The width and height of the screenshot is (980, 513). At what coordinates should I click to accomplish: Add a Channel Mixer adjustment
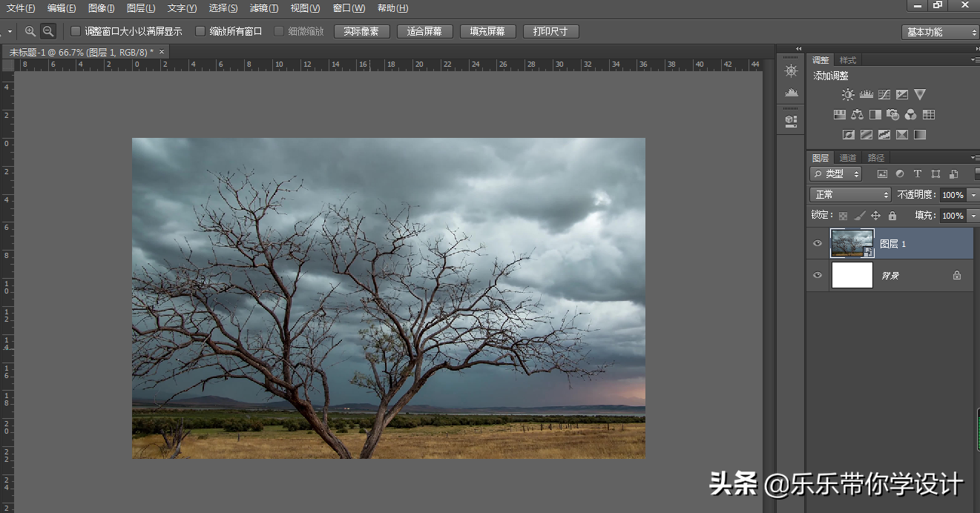[x=911, y=115]
